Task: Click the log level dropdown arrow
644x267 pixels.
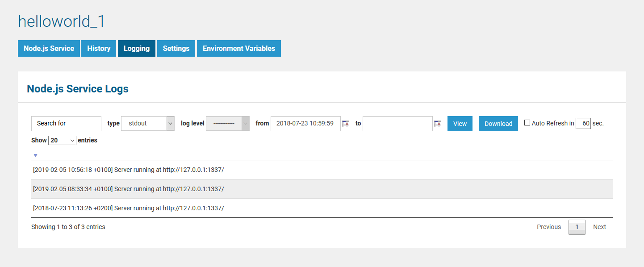Action: [x=245, y=123]
